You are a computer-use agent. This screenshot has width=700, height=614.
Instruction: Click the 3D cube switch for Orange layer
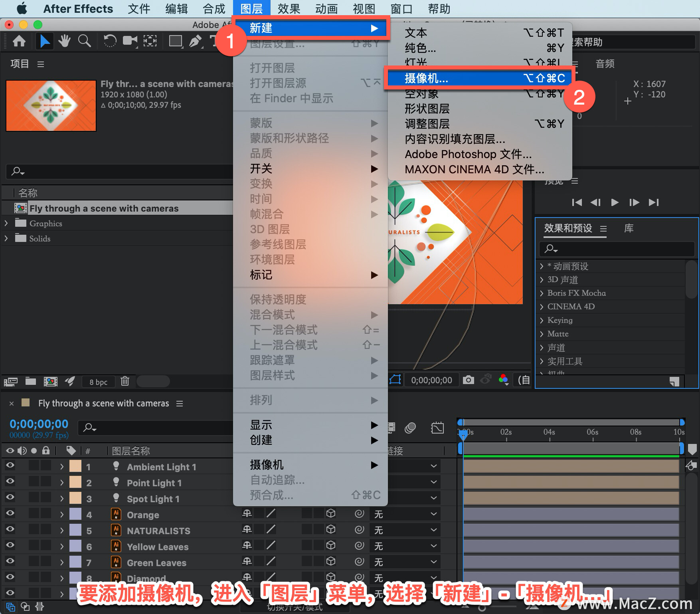click(331, 513)
